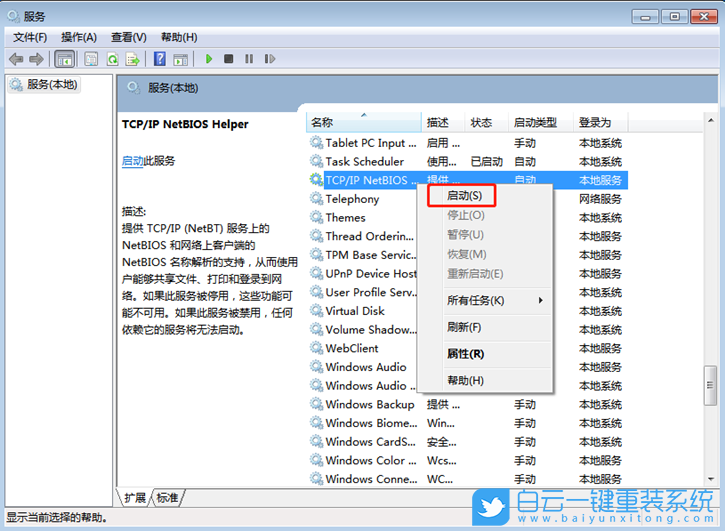Screen dimensions: 725x531
Task: Click the Pause service toolbar icon
Action: (249, 59)
